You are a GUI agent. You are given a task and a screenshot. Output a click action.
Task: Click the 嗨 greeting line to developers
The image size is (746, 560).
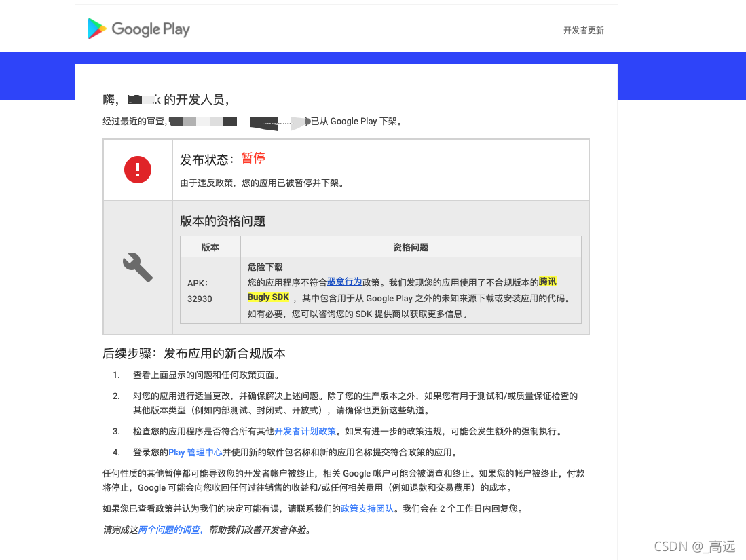point(167,99)
